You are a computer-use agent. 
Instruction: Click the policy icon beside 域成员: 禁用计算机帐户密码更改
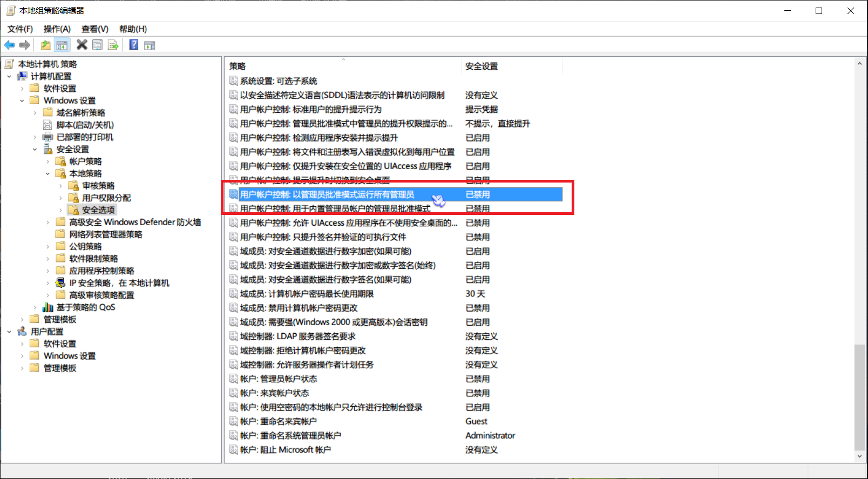[234, 308]
